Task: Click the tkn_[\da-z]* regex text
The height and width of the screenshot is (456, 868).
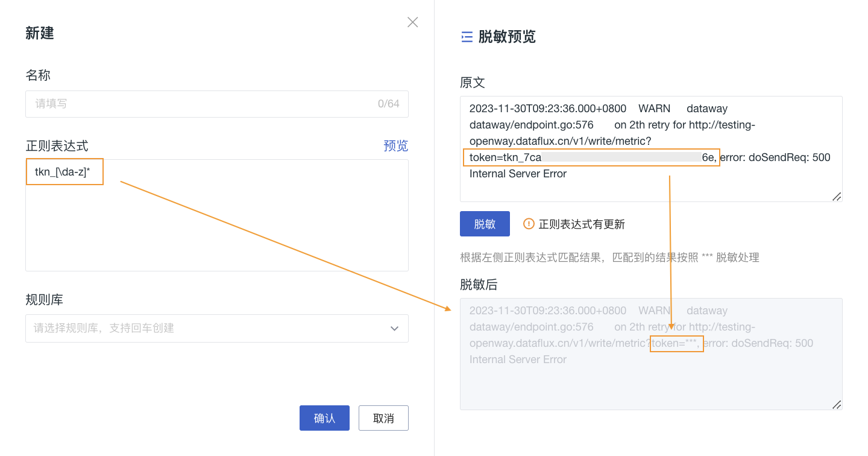Action: pos(63,172)
